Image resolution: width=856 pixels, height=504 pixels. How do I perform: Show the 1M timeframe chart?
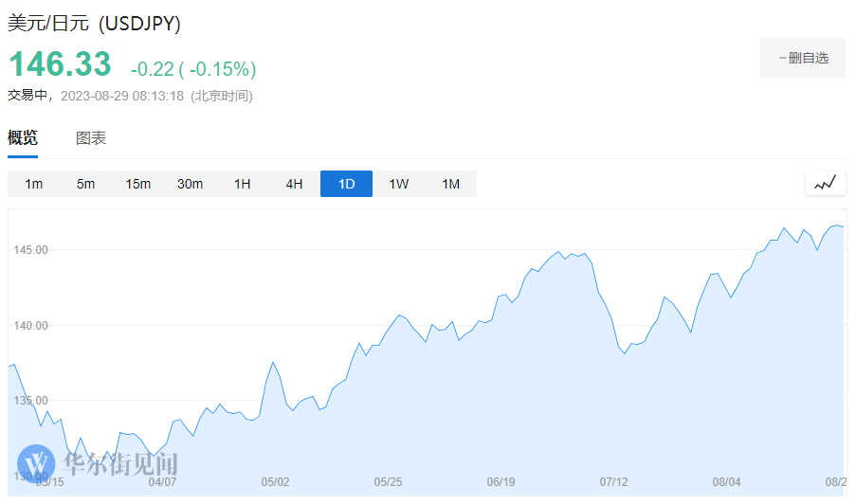pyautogui.click(x=451, y=184)
